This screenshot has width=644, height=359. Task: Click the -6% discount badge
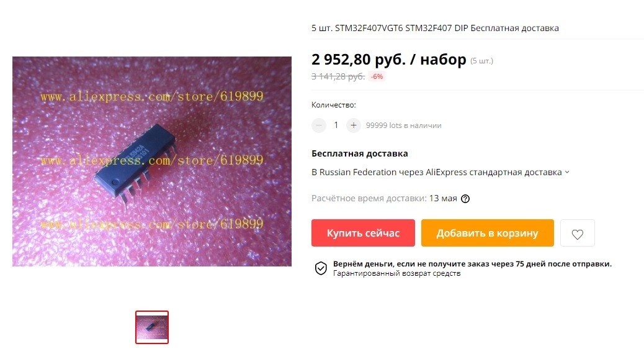click(377, 76)
